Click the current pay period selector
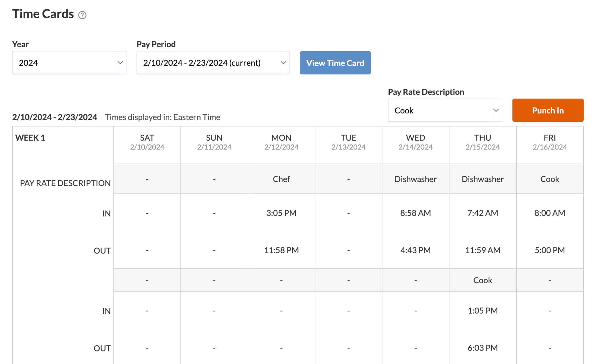 click(213, 62)
